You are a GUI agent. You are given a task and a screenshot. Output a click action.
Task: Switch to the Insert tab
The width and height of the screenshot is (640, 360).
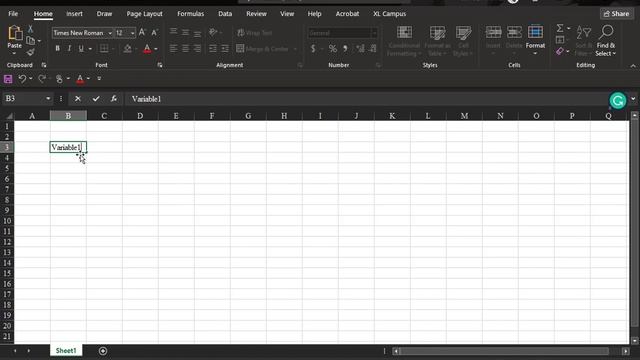74,13
